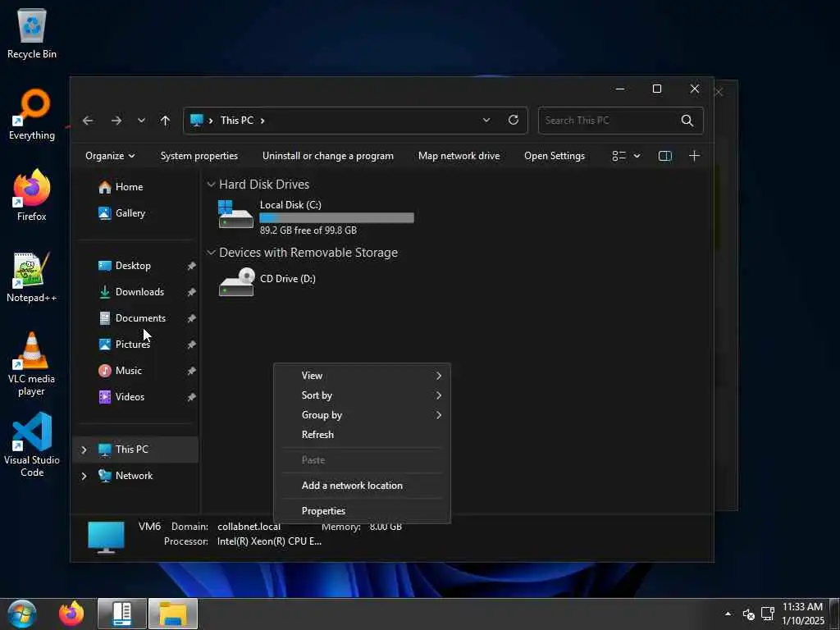Refresh the address bar location
Screen dimensions: 840x630
point(514,120)
